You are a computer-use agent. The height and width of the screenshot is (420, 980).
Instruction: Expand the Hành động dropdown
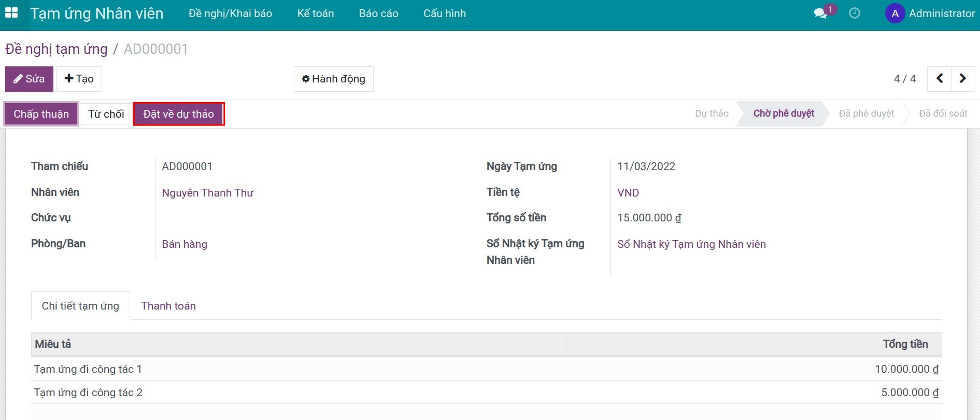(x=333, y=79)
